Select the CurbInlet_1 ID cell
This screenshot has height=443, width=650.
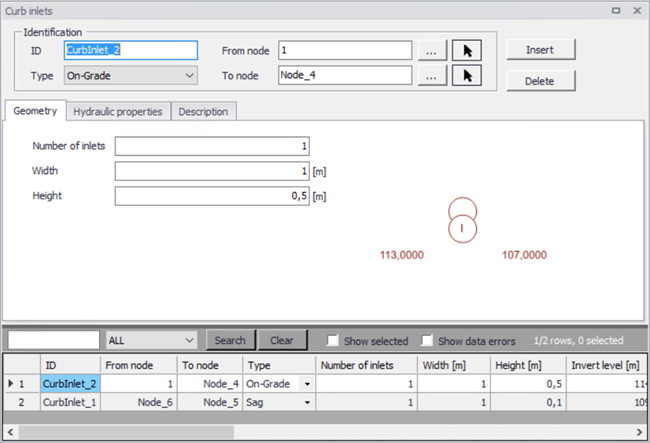70,402
